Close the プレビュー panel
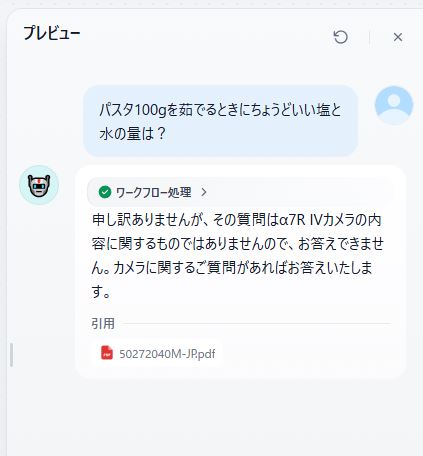423x456 pixels. point(398,37)
